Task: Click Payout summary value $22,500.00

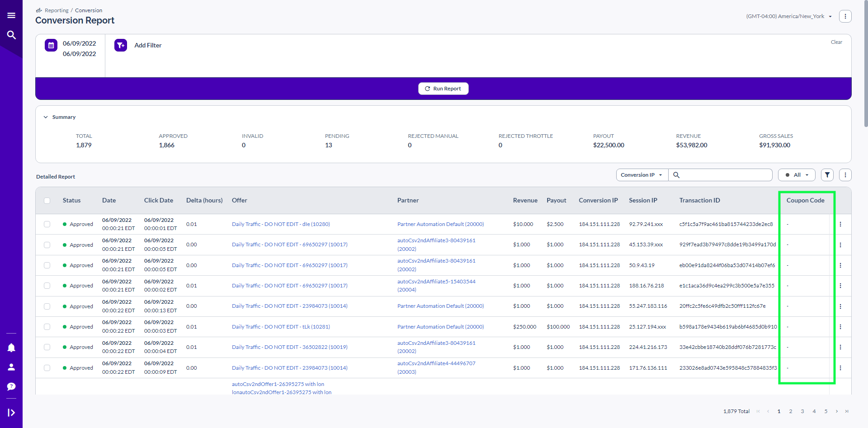Action: coord(609,145)
